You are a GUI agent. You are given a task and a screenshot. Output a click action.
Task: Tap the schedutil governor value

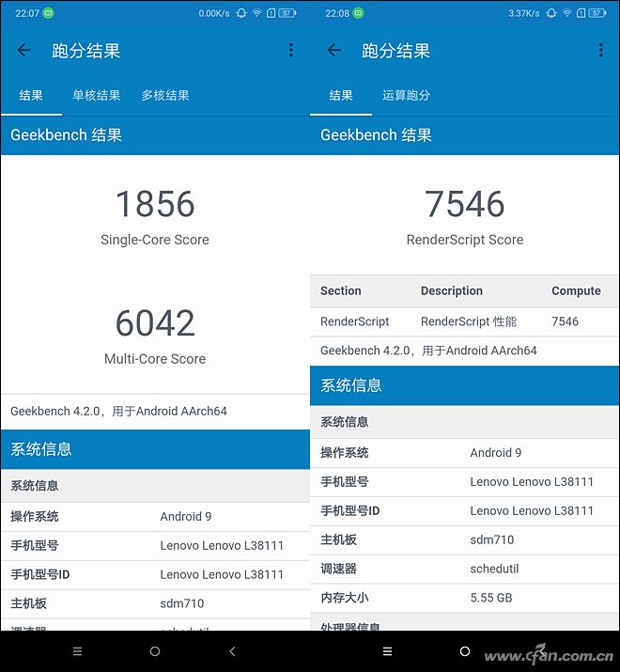494,569
